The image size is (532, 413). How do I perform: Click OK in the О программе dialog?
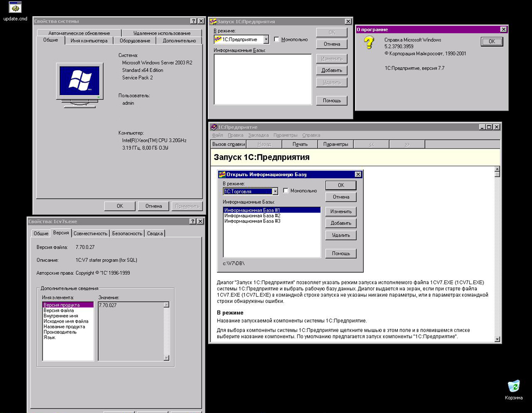tap(491, 42)
